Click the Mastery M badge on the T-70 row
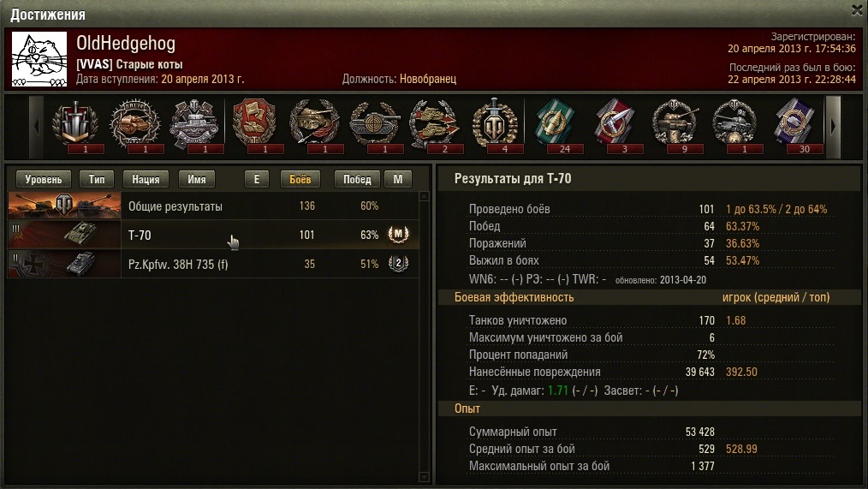 point(398,235)
